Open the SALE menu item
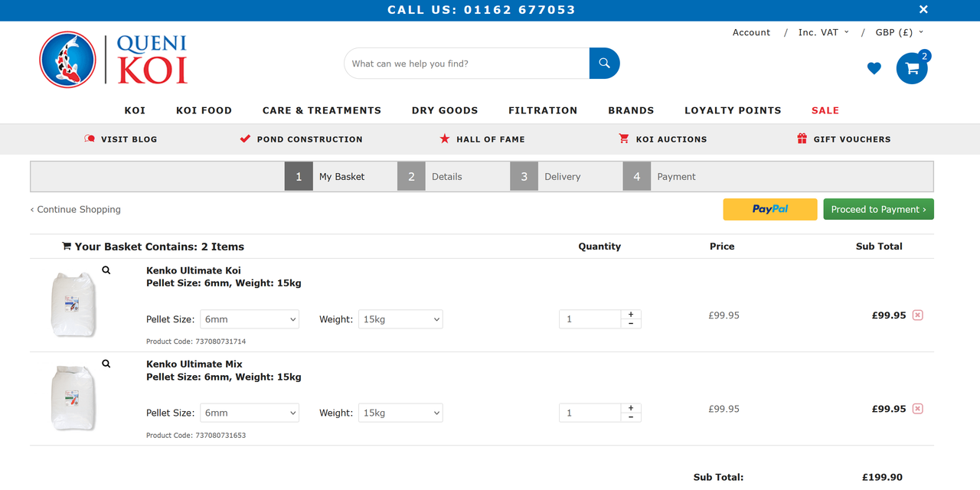The image size is (980, 490). click(825, 110)
